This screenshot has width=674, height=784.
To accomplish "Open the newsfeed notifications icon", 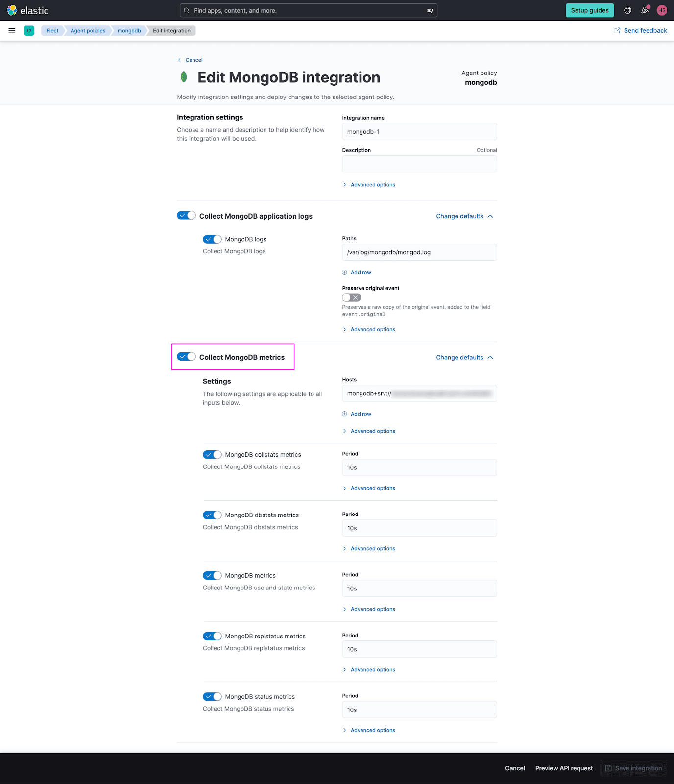I will pos(645,10).
